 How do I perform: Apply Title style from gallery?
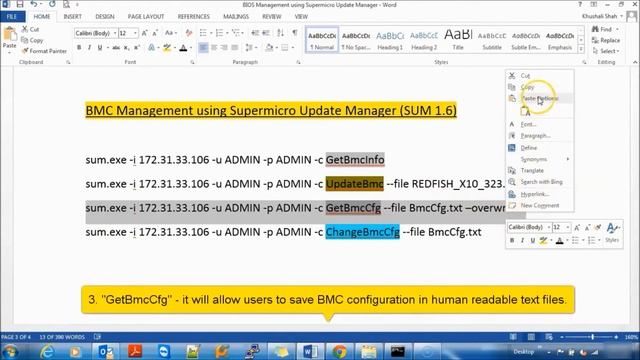(458, 40)
